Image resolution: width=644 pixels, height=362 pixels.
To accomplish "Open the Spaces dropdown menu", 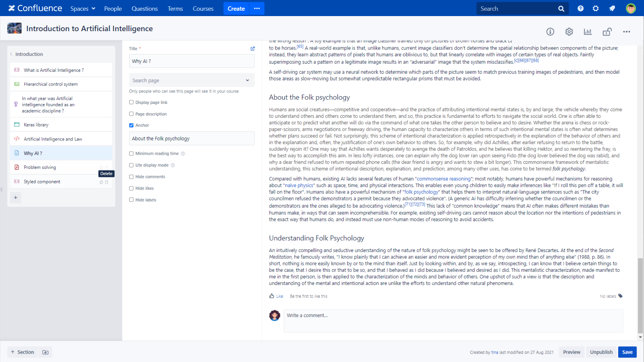I will pos(83,9).
